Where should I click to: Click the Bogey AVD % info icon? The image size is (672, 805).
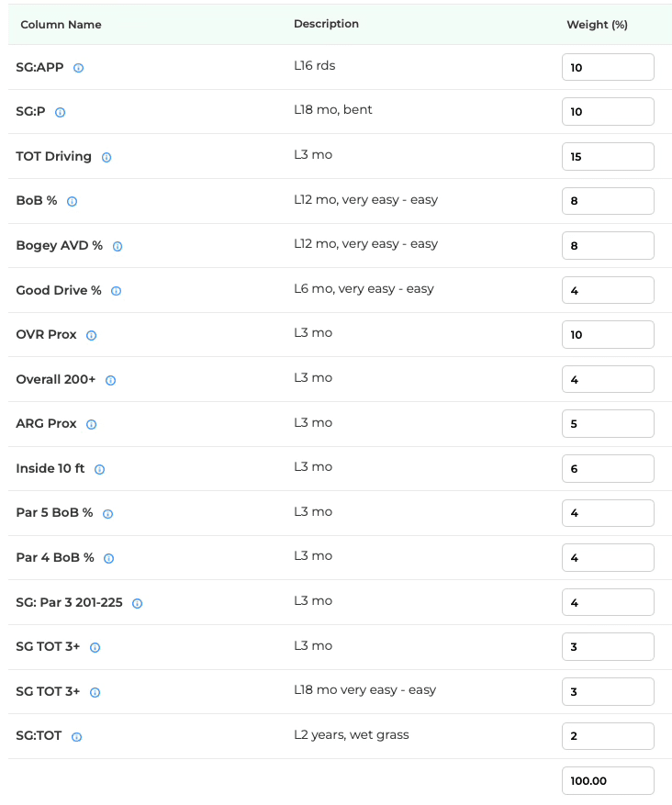118,246
